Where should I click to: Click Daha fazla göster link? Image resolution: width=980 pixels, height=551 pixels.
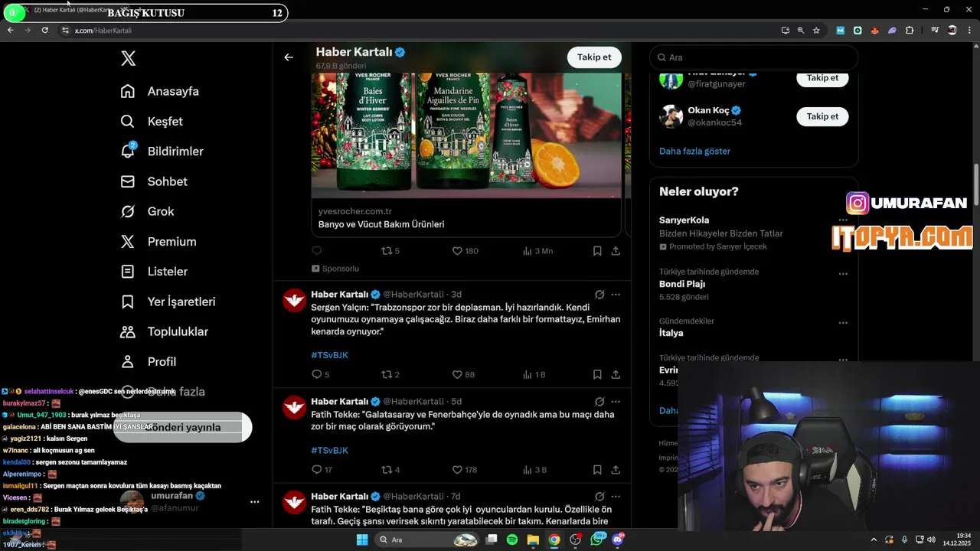(694, 151)
